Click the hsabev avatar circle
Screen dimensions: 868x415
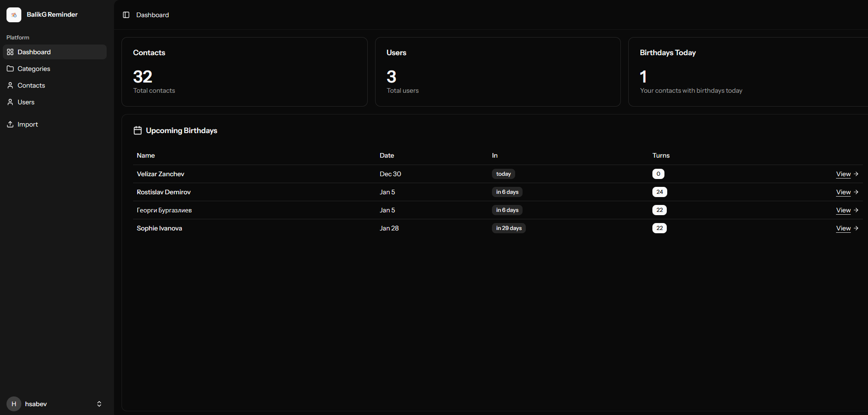(14, 404)
